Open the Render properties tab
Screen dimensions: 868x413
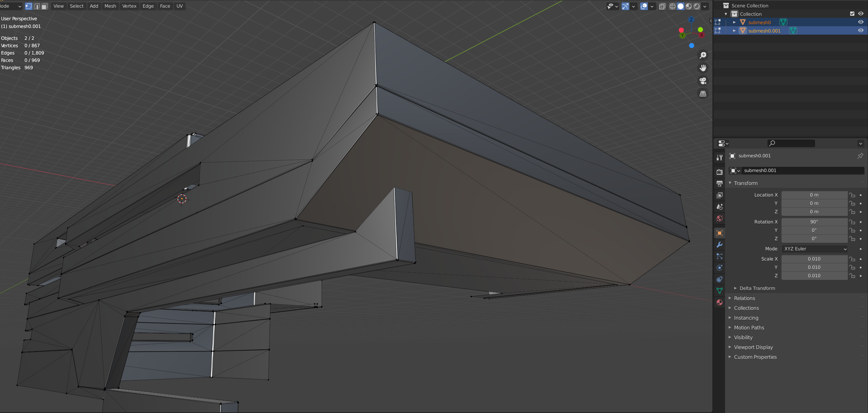point(719,172)
